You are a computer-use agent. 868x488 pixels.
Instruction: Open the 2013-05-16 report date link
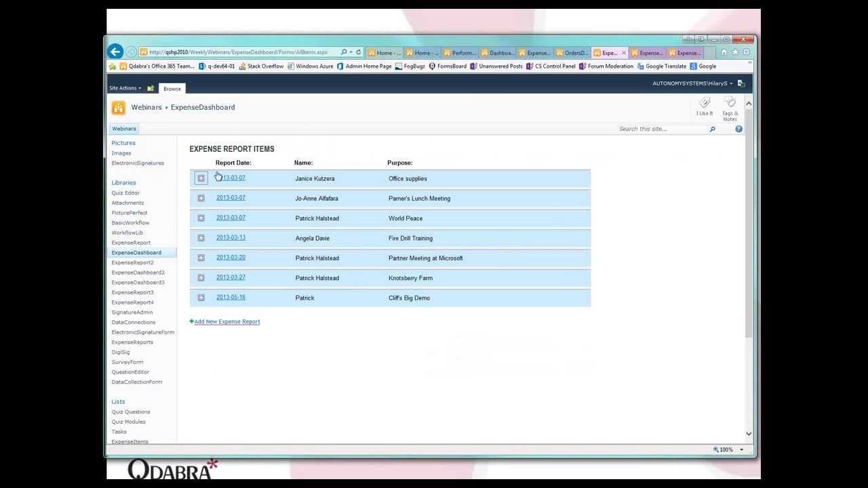pos(231,298)
